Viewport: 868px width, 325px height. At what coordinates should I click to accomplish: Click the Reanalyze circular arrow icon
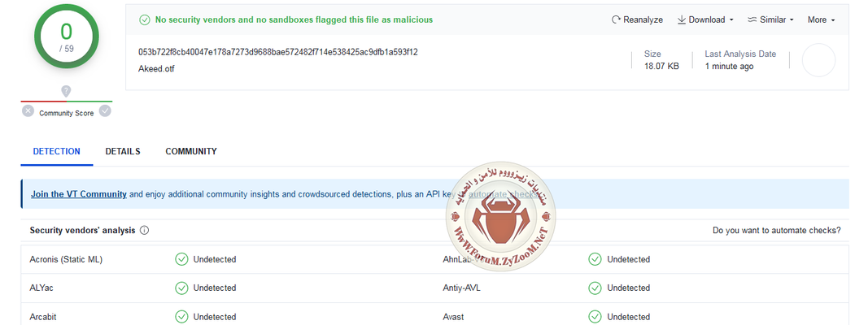(x=616, y=19)
